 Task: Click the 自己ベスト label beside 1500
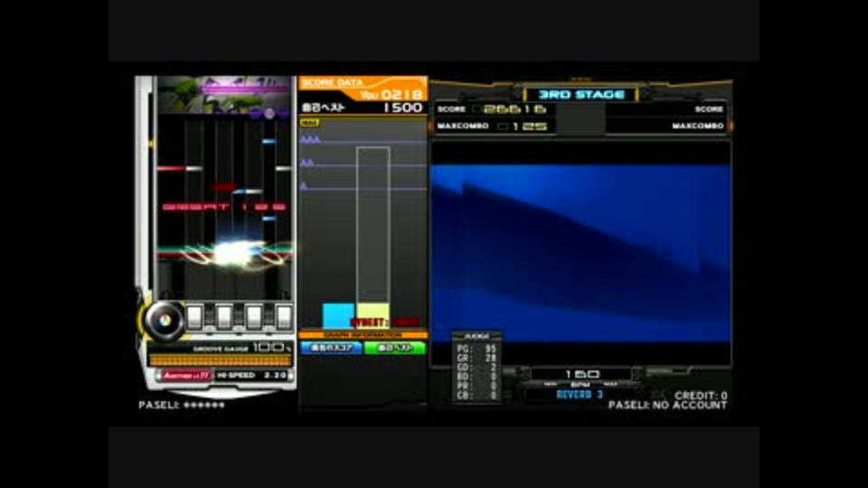pos(323,108)
